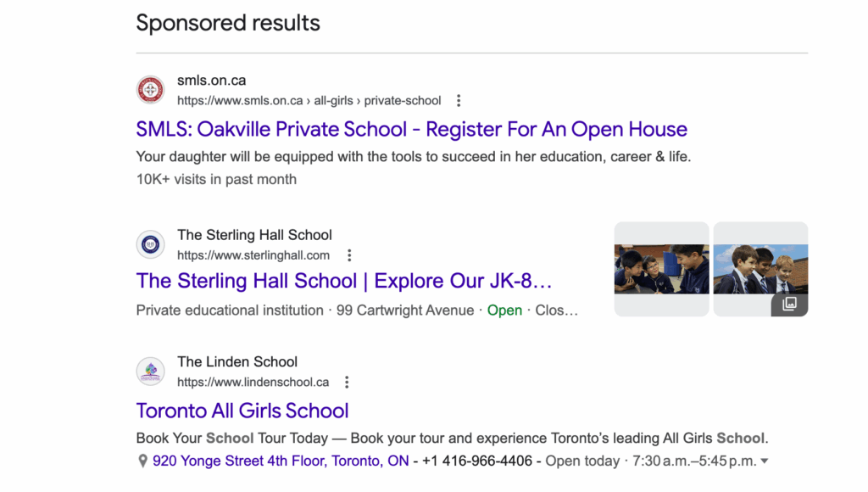The height and width of the screenshot is (492, 868).
Task: Click the Sterling Hall School favicon
Action: pos(150,244)
